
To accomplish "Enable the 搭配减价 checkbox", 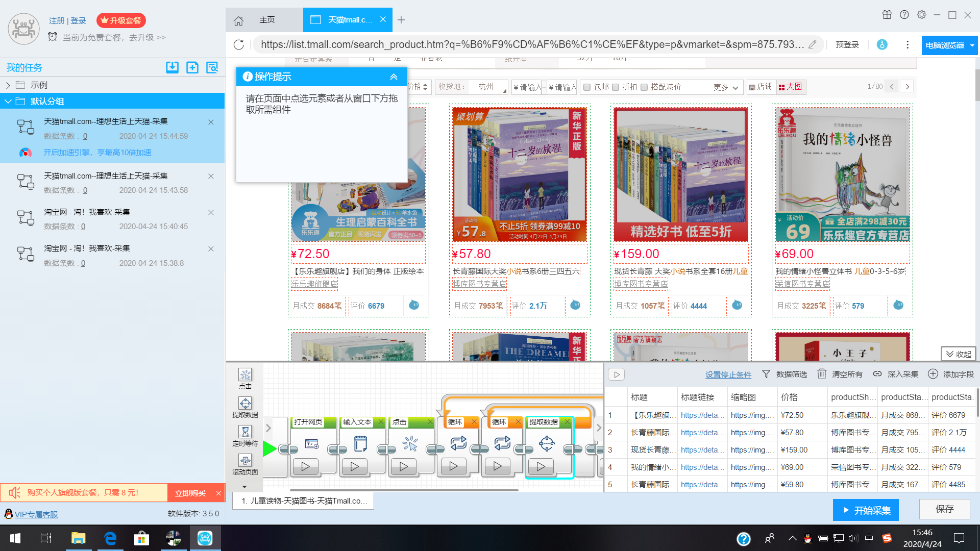I will [x=644, y=87].
